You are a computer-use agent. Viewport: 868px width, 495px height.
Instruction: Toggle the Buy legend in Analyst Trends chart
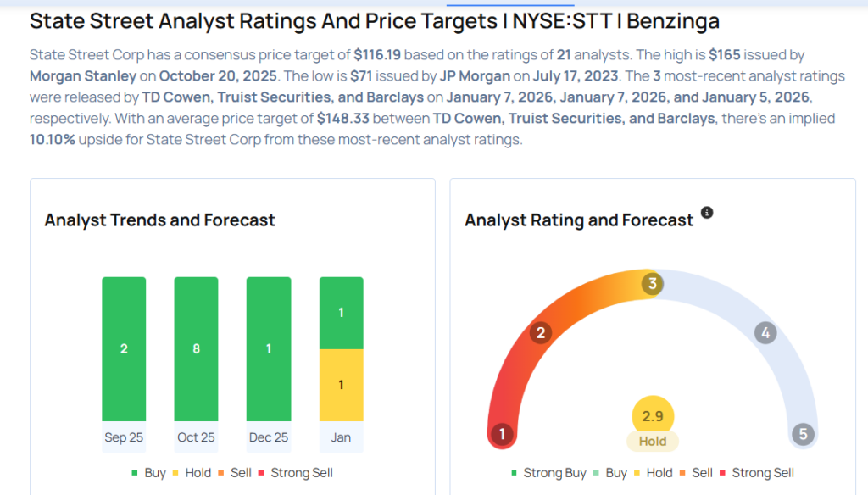pyautogui.click(x=150, y=473)
